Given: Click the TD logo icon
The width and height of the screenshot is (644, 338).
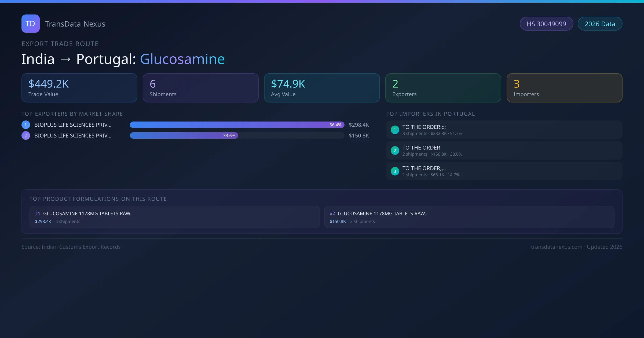Looking at the screenshot, I should point(30,24).
